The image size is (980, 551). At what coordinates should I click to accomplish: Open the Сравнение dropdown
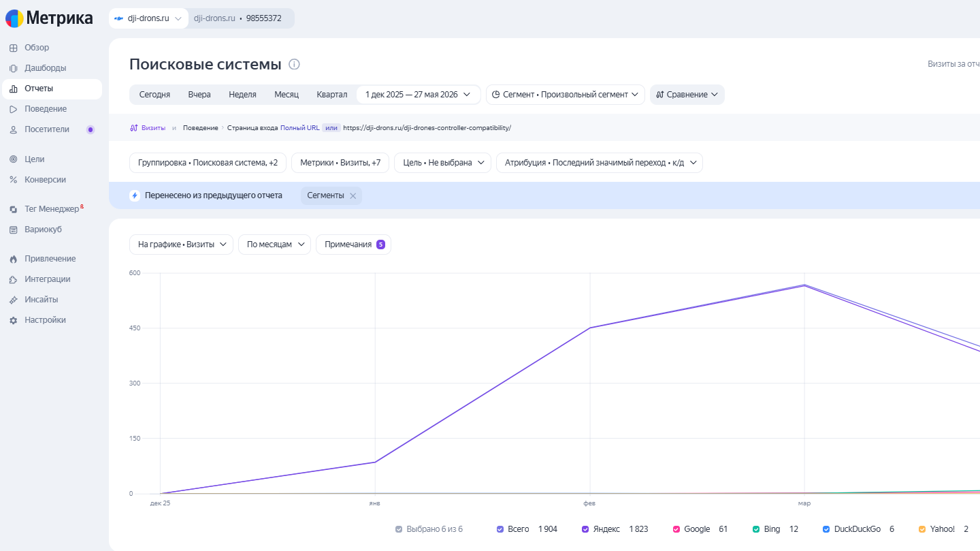[687, 95]
